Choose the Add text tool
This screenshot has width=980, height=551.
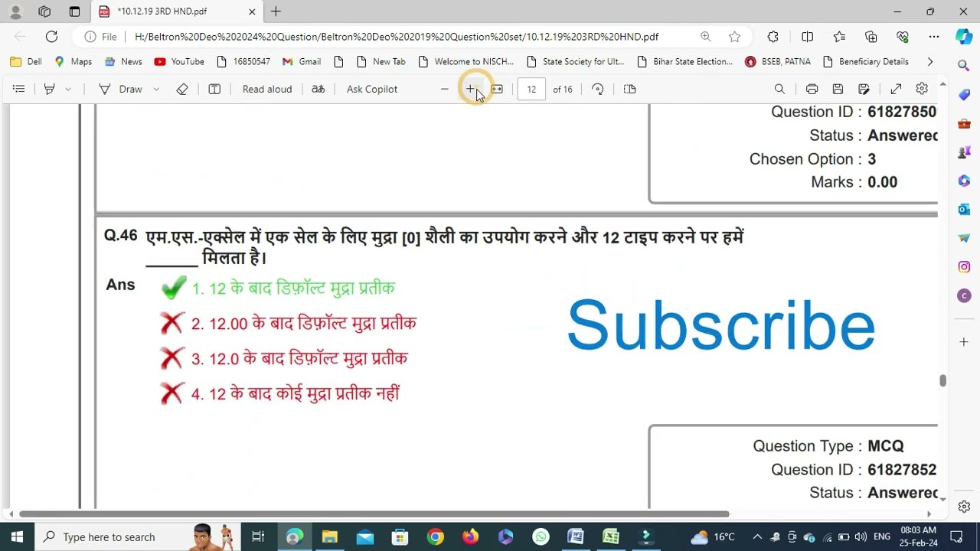tap(214, 89)
